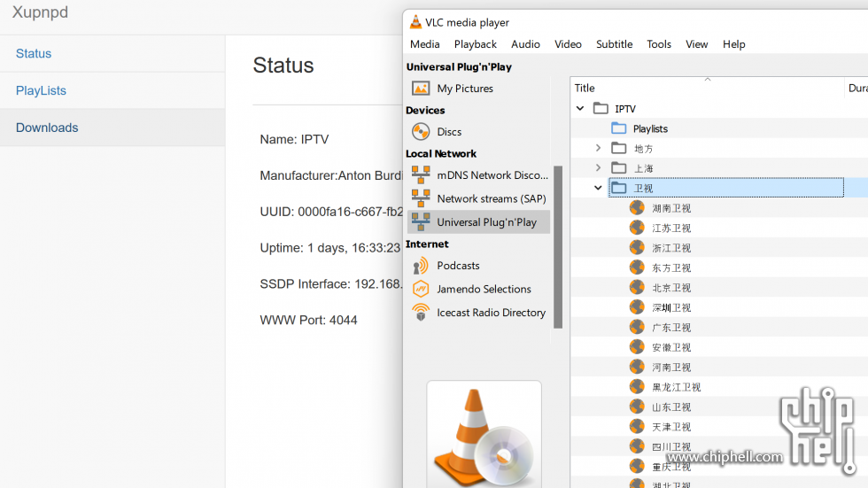The width and height of the screenshot is (868, 488).
Task: Select the Universal Plug'n'Play network icon
Action: (x=421, y=222)
